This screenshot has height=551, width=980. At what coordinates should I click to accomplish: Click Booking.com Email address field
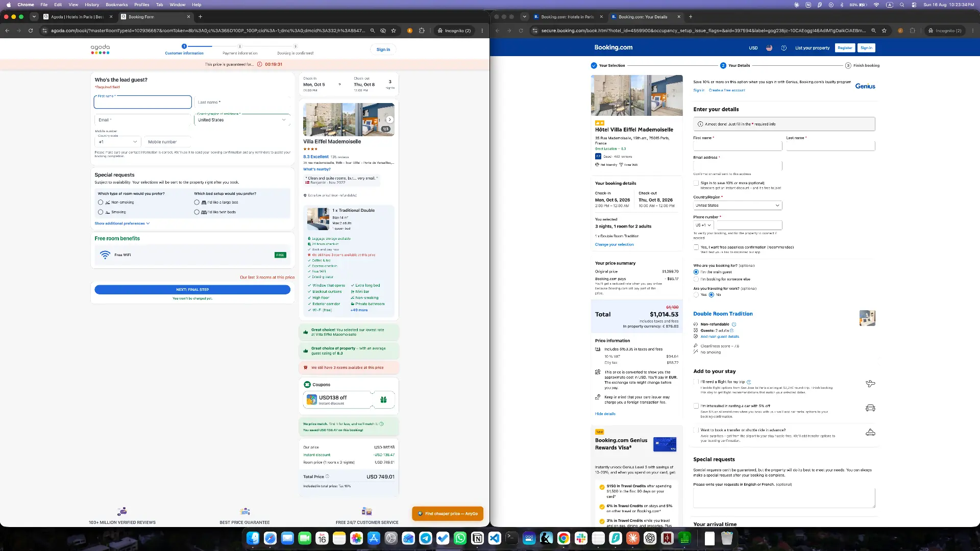pyautogui.click(x=738, y=166)
